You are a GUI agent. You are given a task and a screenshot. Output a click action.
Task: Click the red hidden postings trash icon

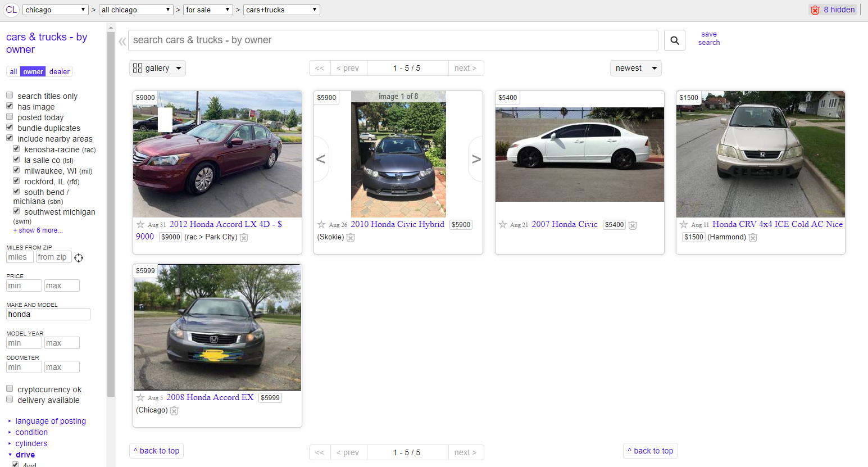815,10
